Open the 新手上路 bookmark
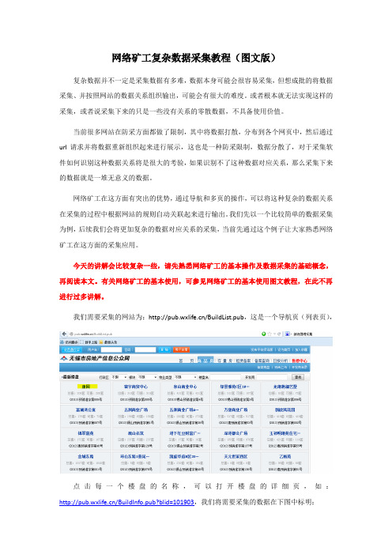 pos(89,342)
